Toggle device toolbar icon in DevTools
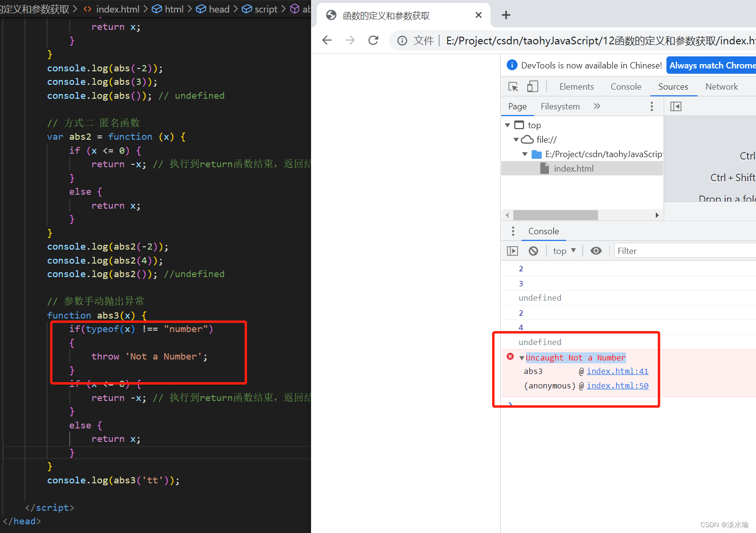The image size is (756, 533). click(532, 87)
